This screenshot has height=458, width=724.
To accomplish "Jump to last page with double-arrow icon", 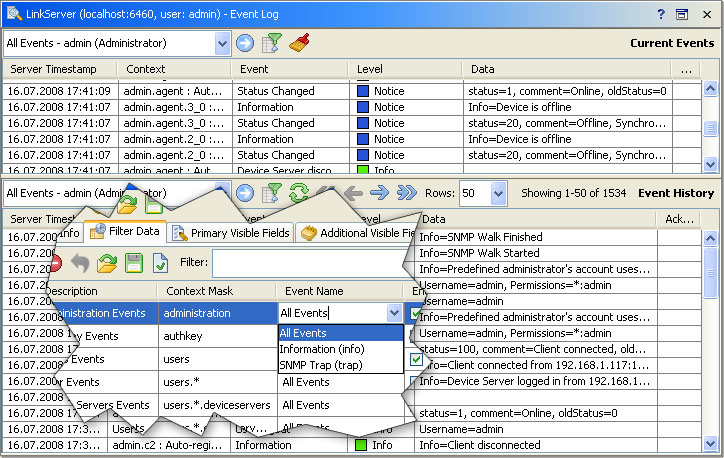I will [407, 193].
